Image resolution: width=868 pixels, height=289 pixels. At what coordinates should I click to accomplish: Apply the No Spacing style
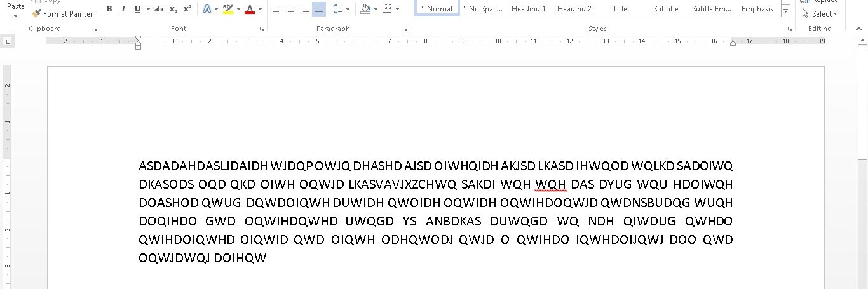click(x=483, y=8)
